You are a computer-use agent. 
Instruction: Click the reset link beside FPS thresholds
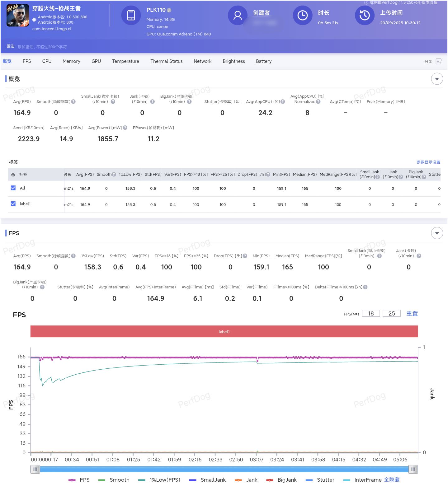pos(412,314)
